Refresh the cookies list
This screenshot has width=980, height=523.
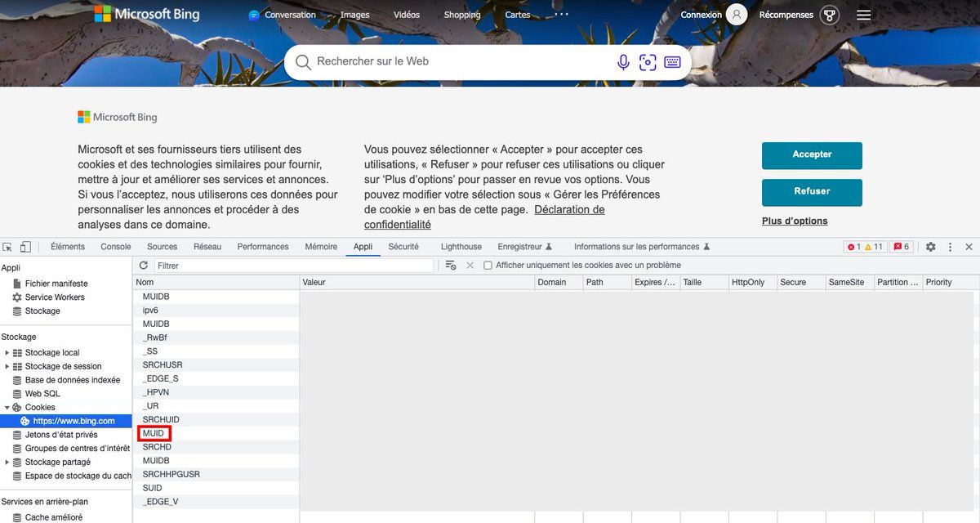click(144, 266)
